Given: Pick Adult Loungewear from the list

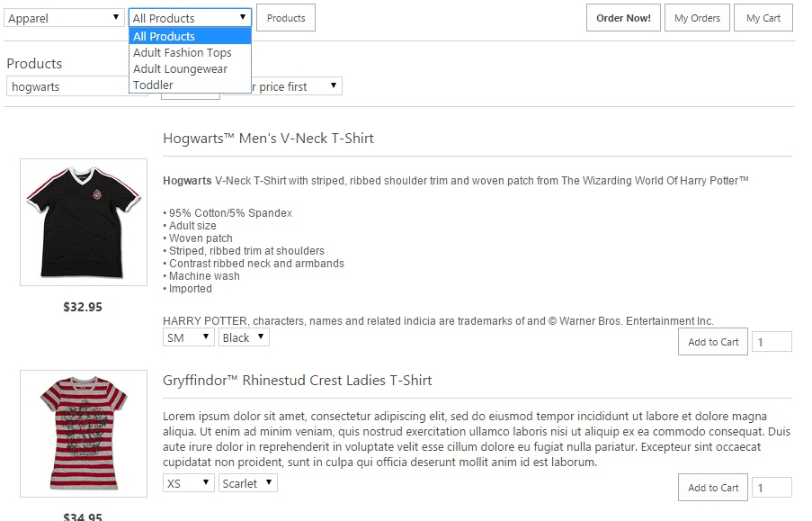Looking at the screenshot, I should (x=190, y=68).
